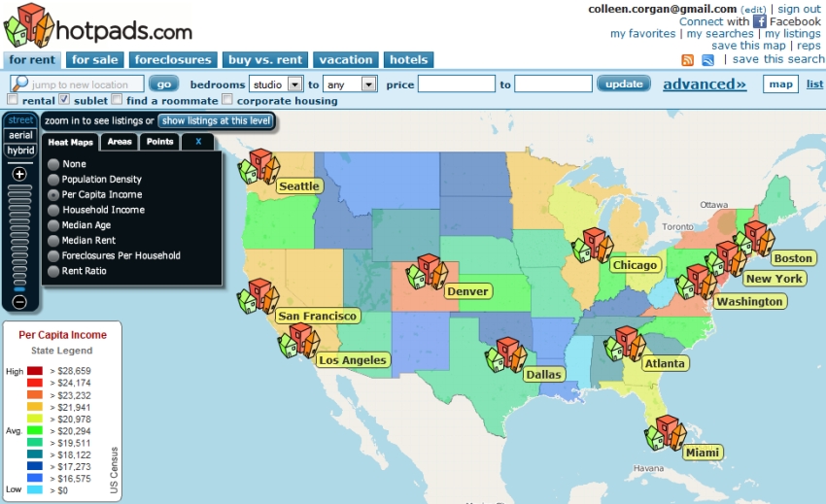The image size is (826, 504).
Task: Open the Dallas house marker
Action: pos(505,355)
